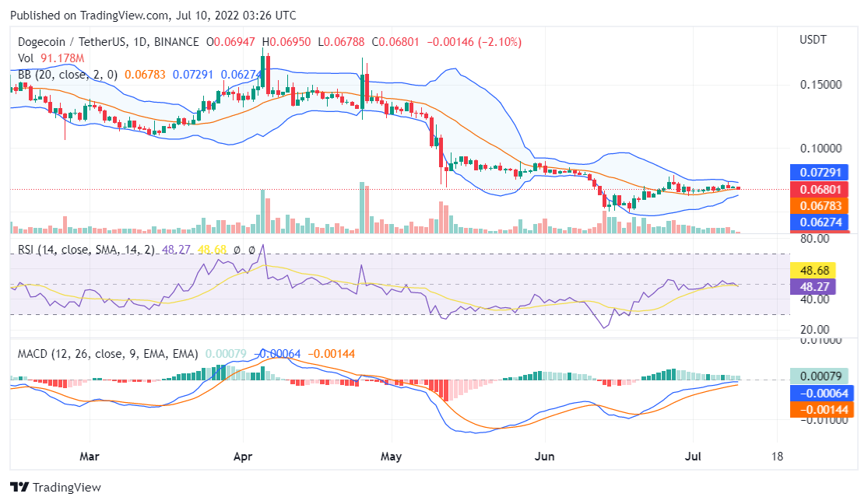This screenshot has height=504, width=868.
Task: Click the purple 48.27 RSI axis tag
Action: 814,286
